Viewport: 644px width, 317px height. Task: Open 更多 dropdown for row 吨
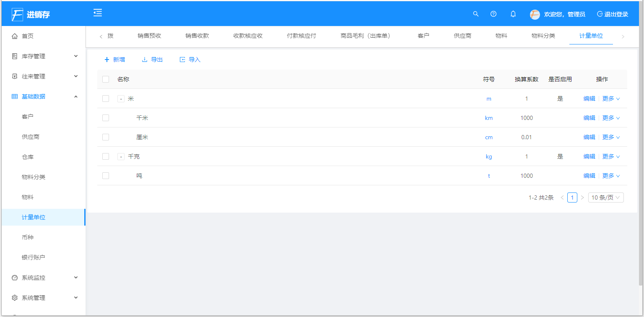coord(611,176)
